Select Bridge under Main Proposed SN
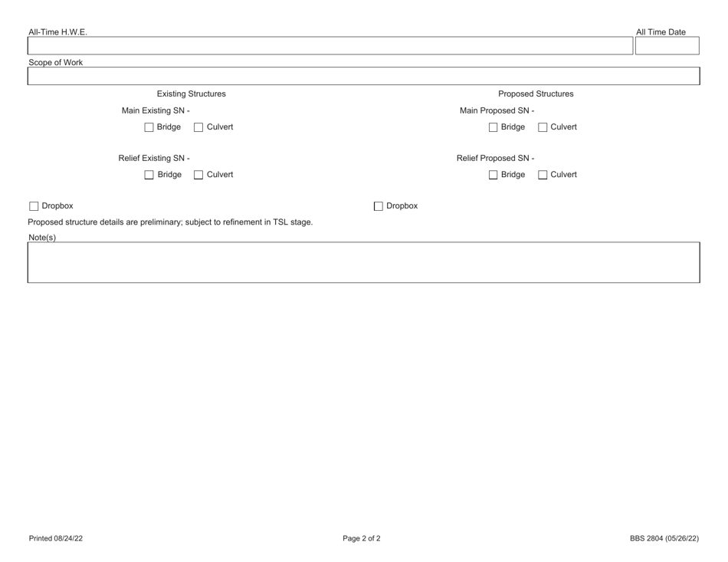This screenshot has height=562, width=728. (x=493, y=127)
